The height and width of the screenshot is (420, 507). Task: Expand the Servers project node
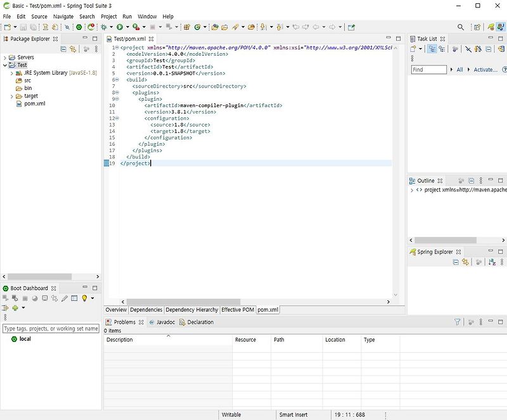pos(5,58)
